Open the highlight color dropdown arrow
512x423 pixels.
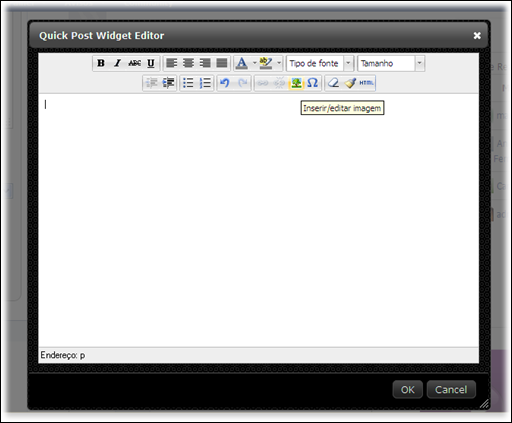click(x=279, y=63)
